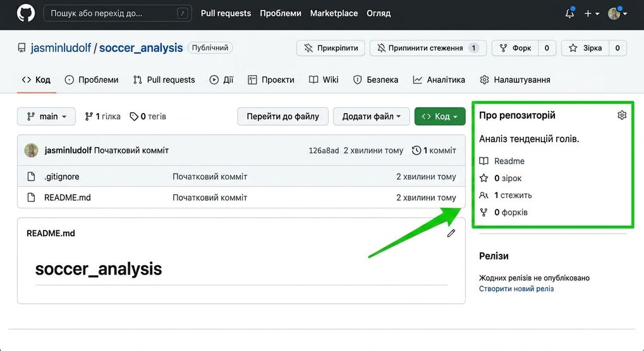
Task: Click the .gitignore file icon
Action: pyautogui.click(x=31, y=177)
